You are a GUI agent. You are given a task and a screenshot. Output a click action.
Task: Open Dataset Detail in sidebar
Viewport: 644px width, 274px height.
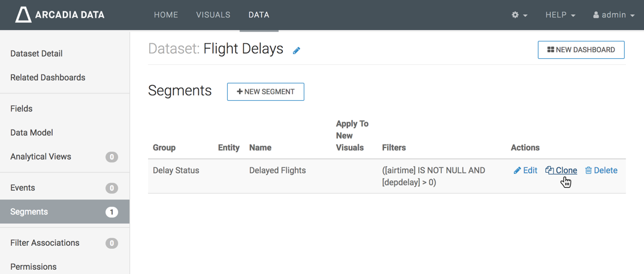coord(37,53)
